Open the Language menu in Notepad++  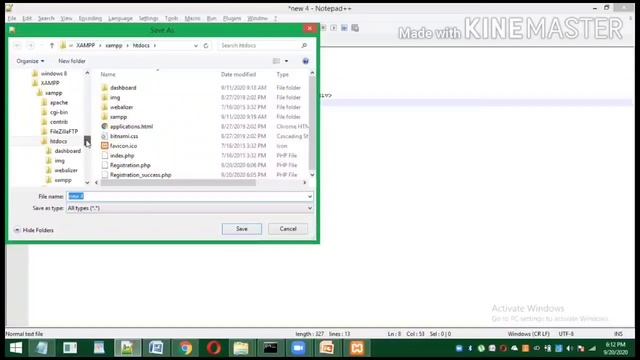pos(120,18)
